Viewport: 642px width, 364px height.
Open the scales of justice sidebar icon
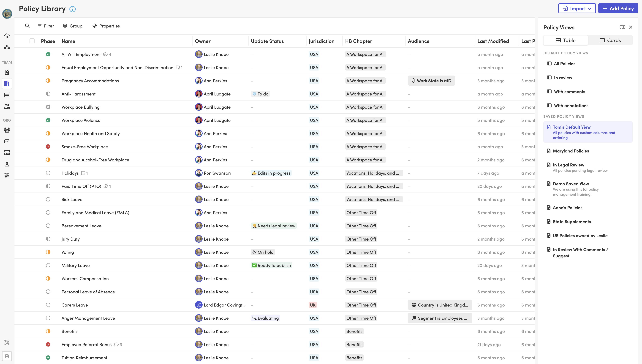pyautogui.click(x=7, y=47)
